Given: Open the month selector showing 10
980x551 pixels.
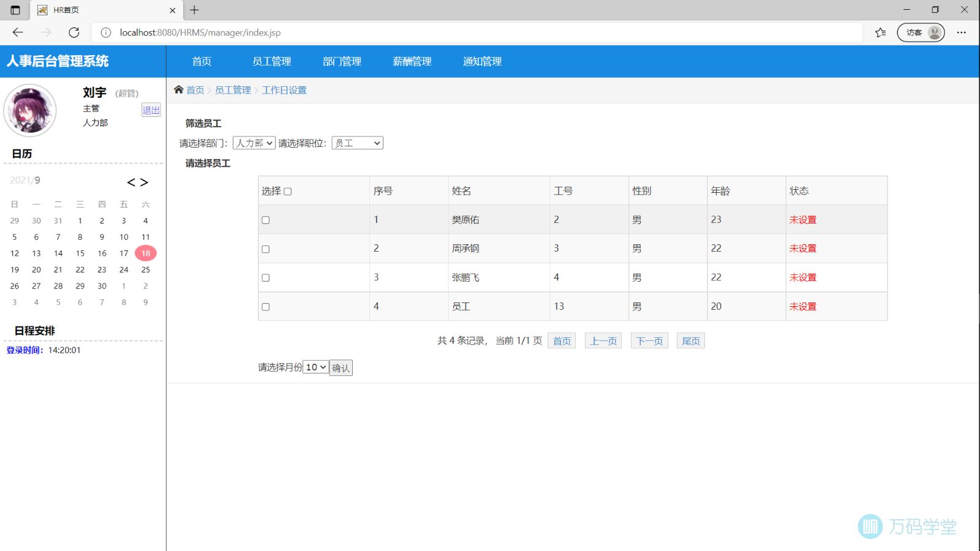Looking at the screenshot, I should (316, 367).
